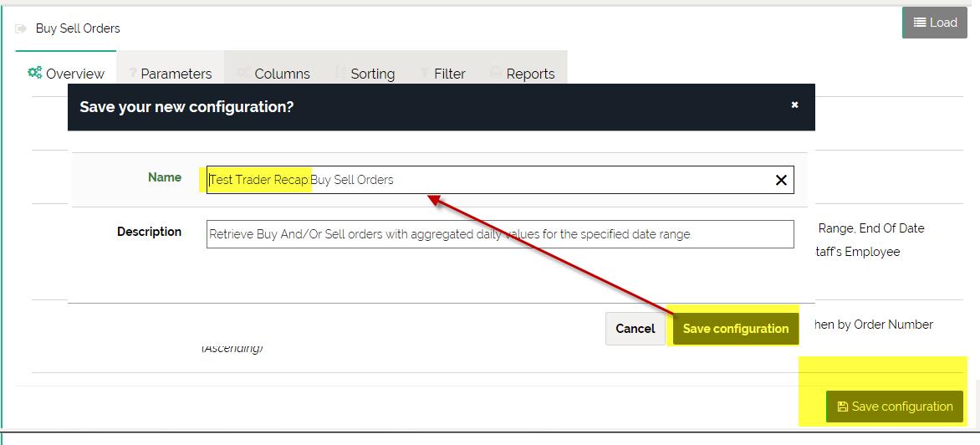Click the green Name label
The width and height of the screenshot is (980, 445).
[165, 177]
